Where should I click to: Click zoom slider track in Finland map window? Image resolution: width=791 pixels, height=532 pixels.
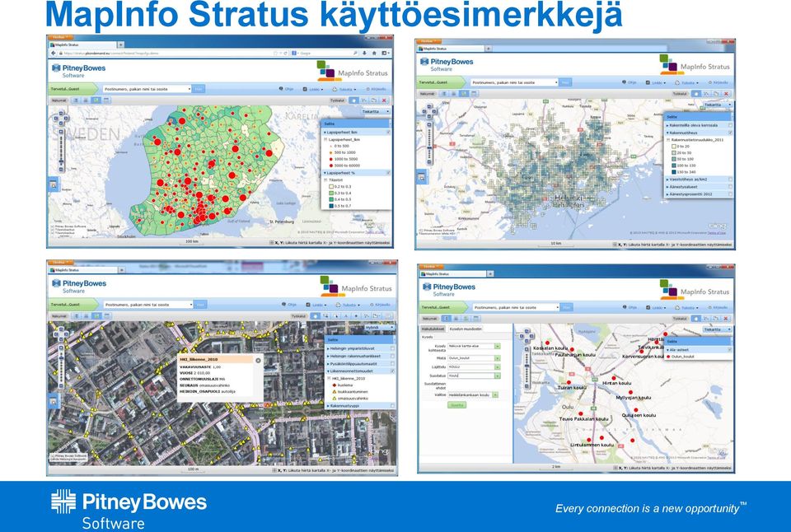[62, 149]
